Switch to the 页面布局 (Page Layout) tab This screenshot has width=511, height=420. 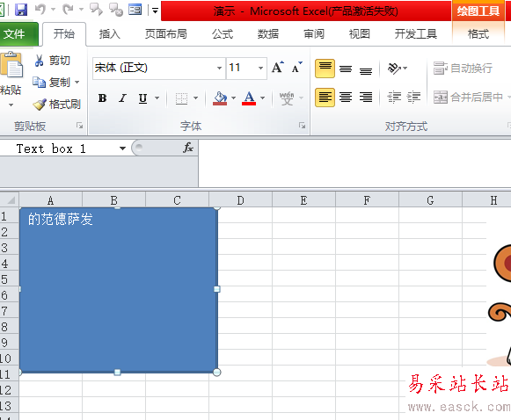pyautogui.click(x=166, y=34)
